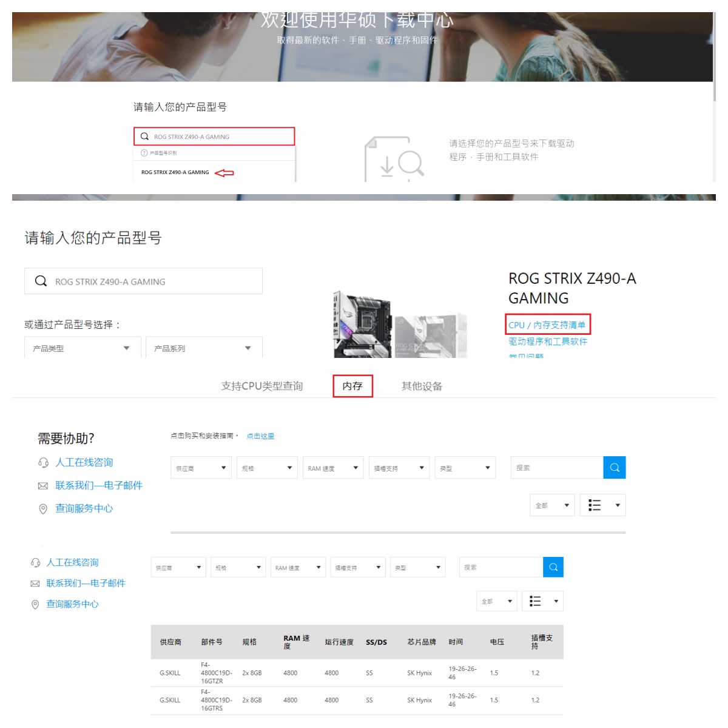Choose the ROG STRIX Z490-A GAMING suggestion beside the red arrow
This screenshot has height=728, width=728.
(175, 172)
